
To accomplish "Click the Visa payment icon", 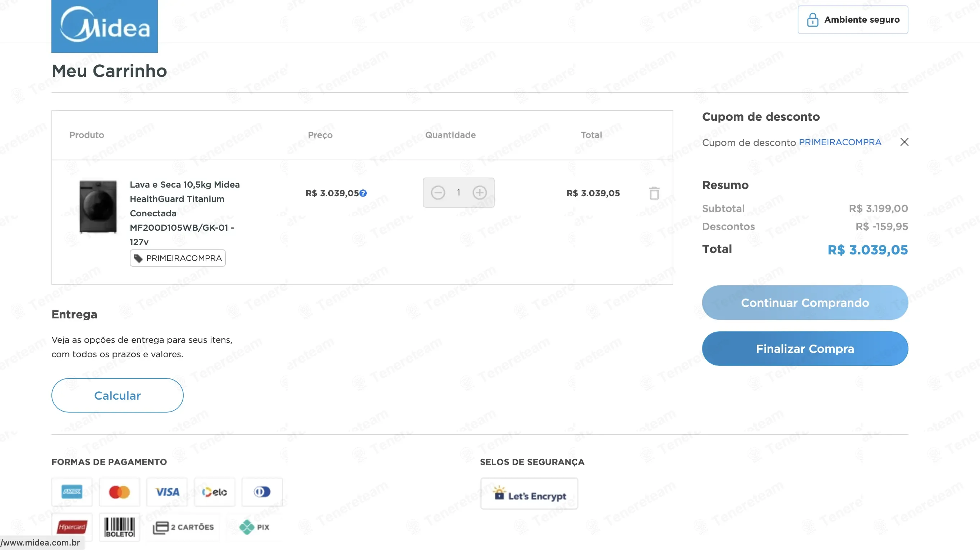I will coord(167,492).
